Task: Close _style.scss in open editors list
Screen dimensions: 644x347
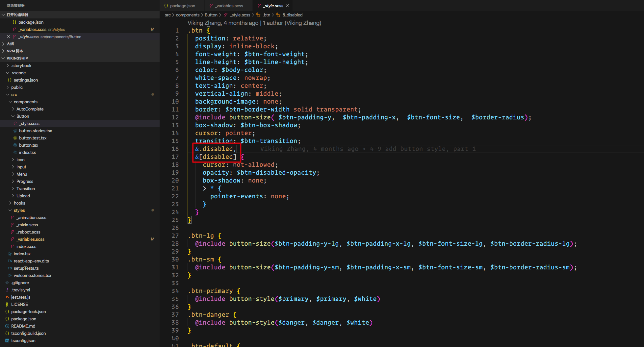Action: point(9,37)
